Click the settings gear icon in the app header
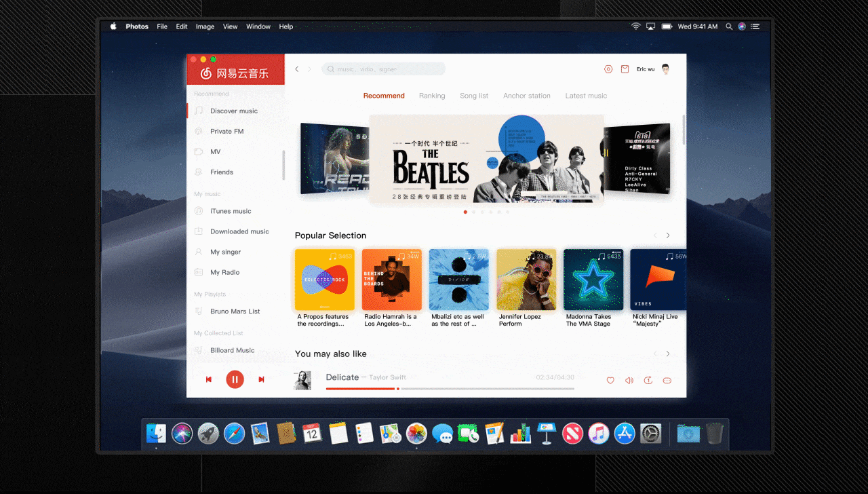Screen dimensions: 868x494 608,69
